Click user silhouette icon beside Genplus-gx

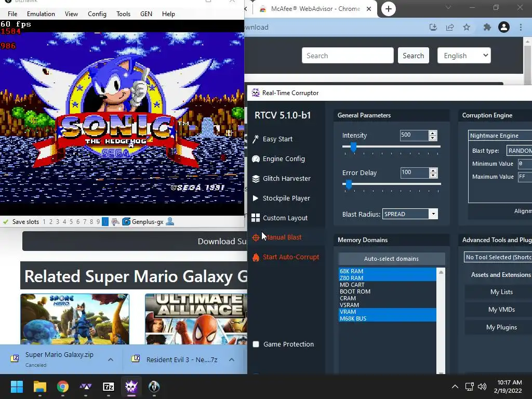(x=170, y=222)
